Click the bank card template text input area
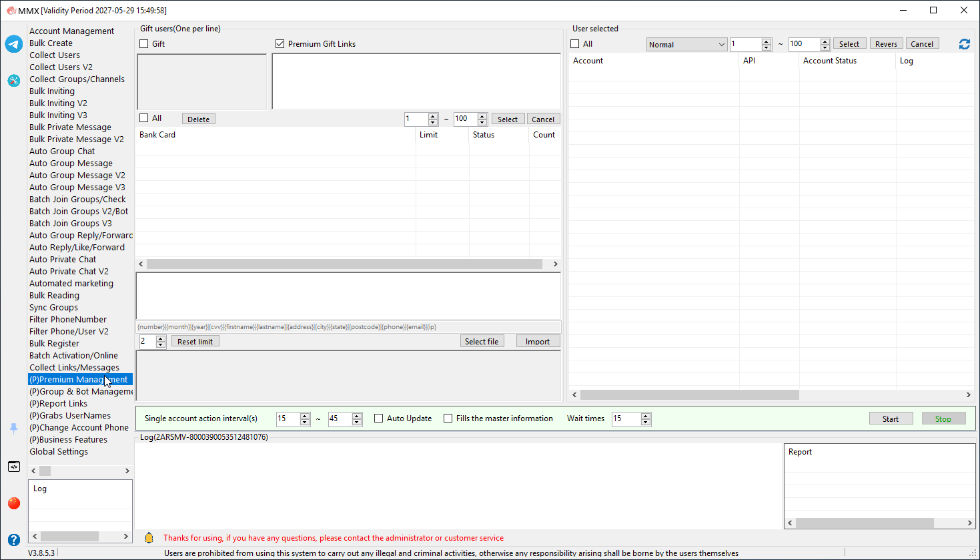 coord(348,296)
